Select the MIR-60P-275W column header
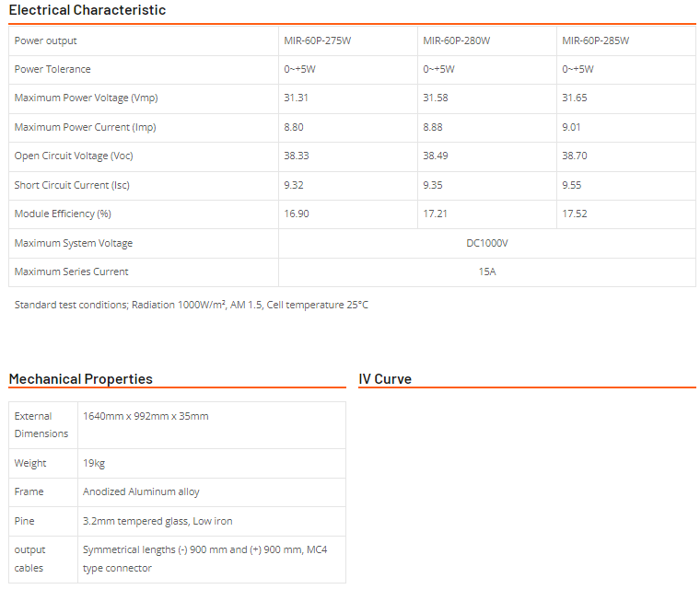 [317, 40]
